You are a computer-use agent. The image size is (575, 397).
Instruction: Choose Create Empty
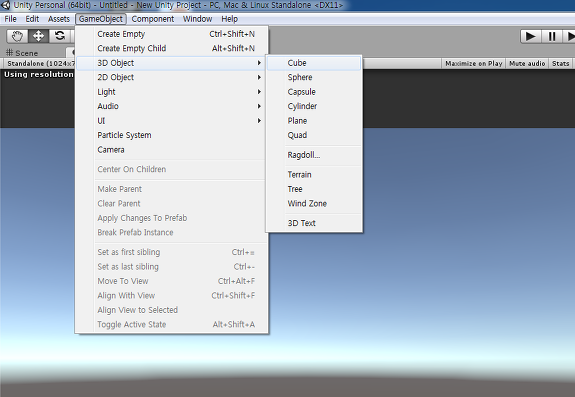[x=171, y=34]
